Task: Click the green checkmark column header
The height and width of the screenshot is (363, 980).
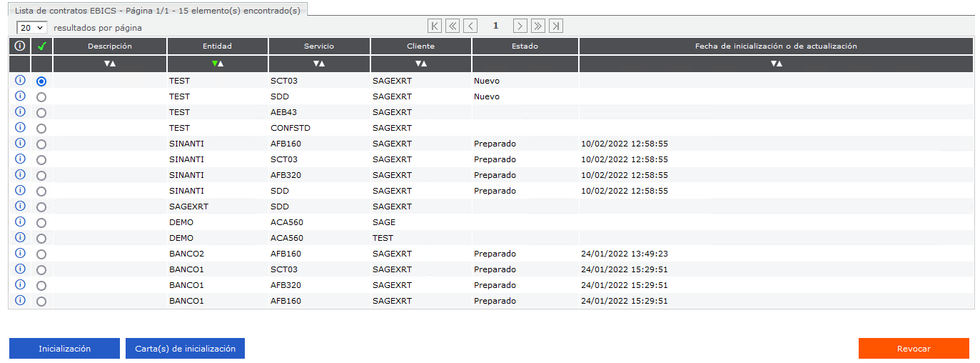Action: coord(41,46)
